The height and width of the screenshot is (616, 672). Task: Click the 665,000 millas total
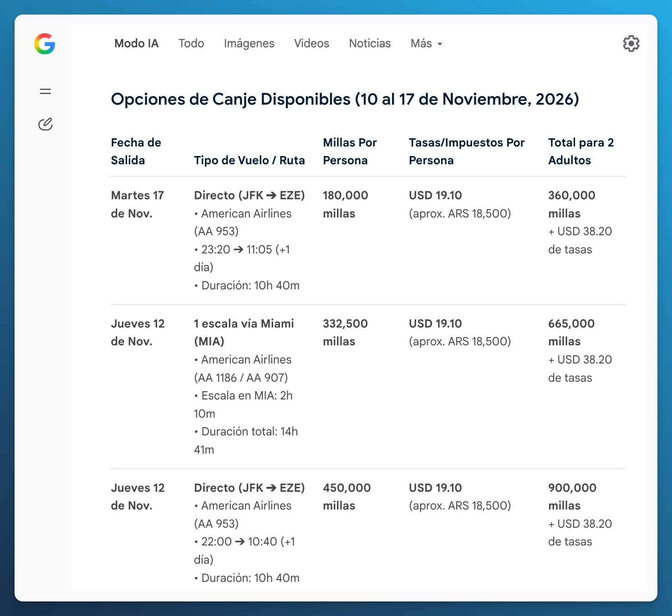point(571,333)
